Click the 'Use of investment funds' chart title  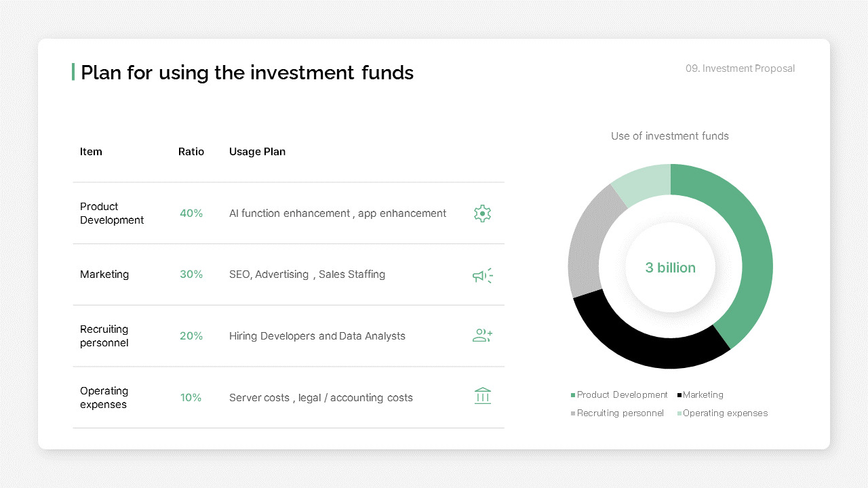pyautogui.click(x=670, y=136)
